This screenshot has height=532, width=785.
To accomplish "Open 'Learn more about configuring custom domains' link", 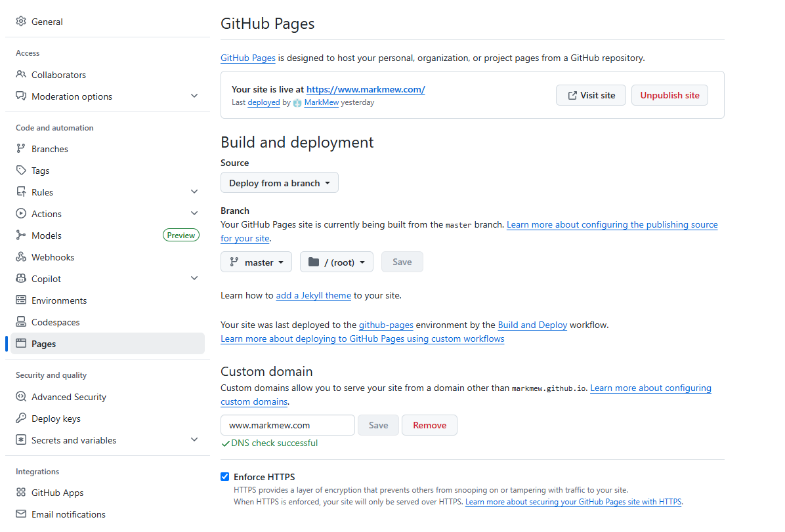I will click(x=651, y=388).
